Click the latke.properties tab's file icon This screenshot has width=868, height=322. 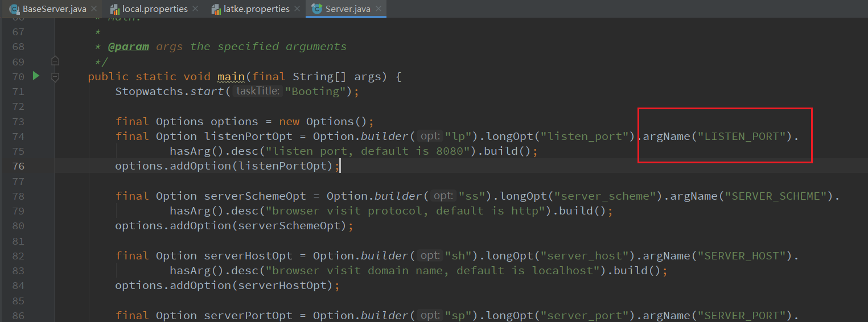point(216,9)
